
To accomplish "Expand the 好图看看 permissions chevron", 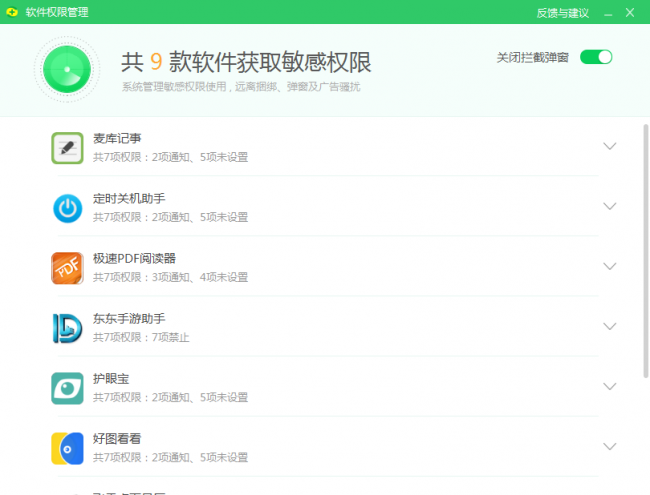I will 610,446.
